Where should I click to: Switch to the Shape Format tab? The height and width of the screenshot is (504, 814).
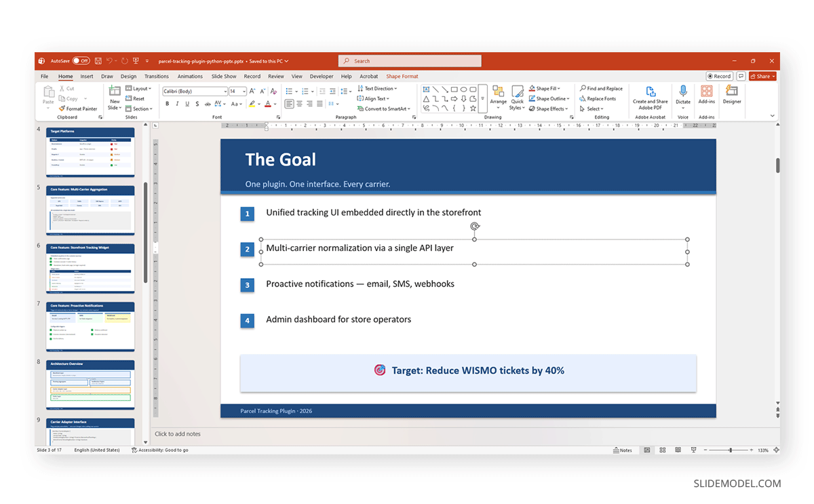pyautogui.click(x=402, y=77)
